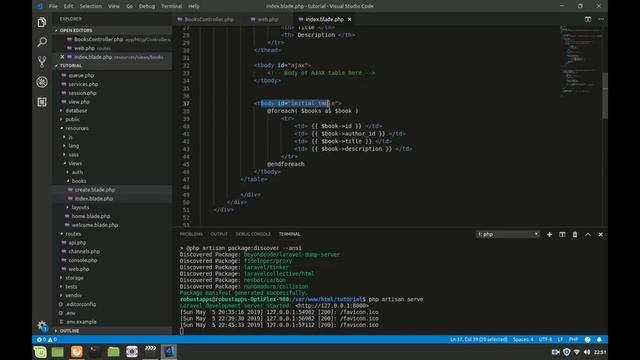The height and width of the screenshot is (360, 640).
Task: Change language mode via PHP status item
Action: click(573, 340)
